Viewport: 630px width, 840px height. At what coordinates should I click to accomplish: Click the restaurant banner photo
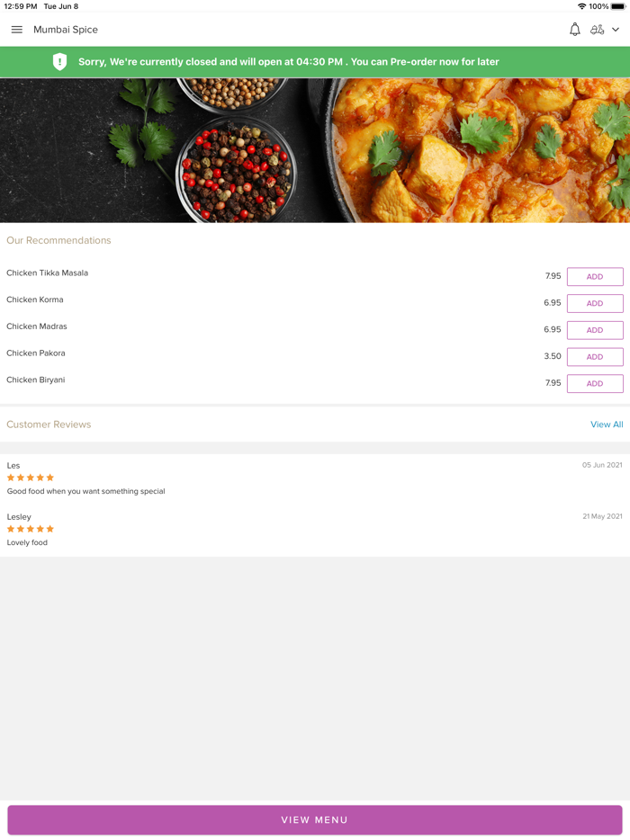(315, 150)
